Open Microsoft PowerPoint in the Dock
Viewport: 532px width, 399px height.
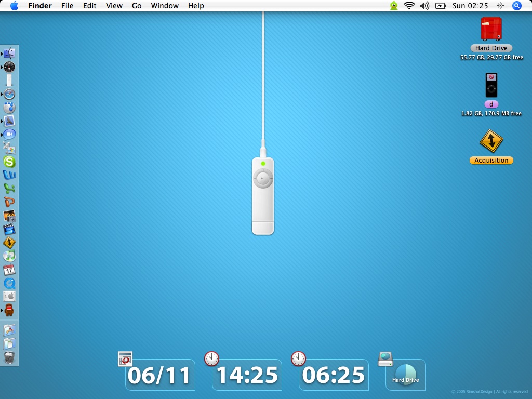[x=9, y=202]
